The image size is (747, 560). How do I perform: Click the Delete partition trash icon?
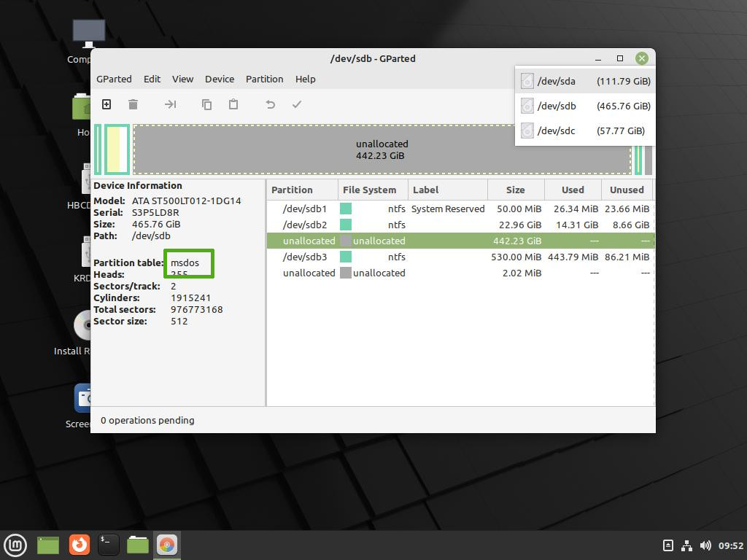point(133,104)
